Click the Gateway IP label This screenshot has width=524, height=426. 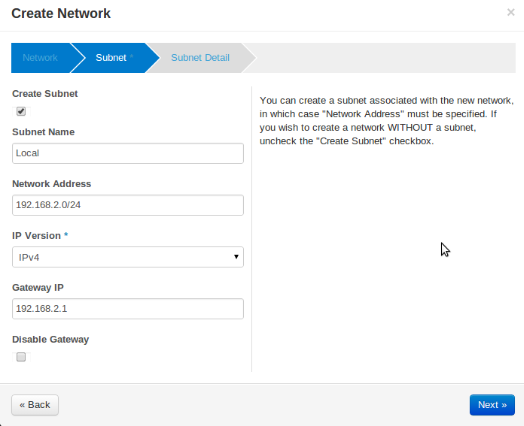38,287
